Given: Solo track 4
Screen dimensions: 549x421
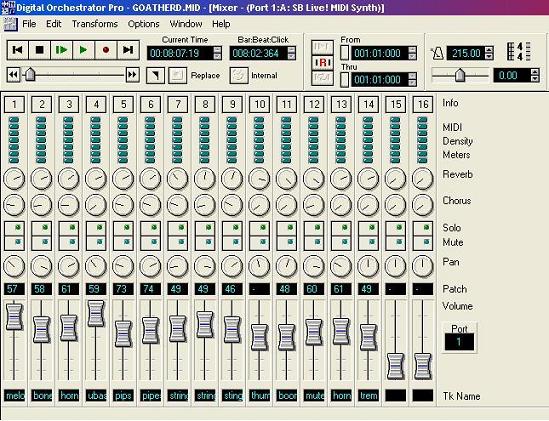Looking at the screenshot, I should click(x=96, y=228).
